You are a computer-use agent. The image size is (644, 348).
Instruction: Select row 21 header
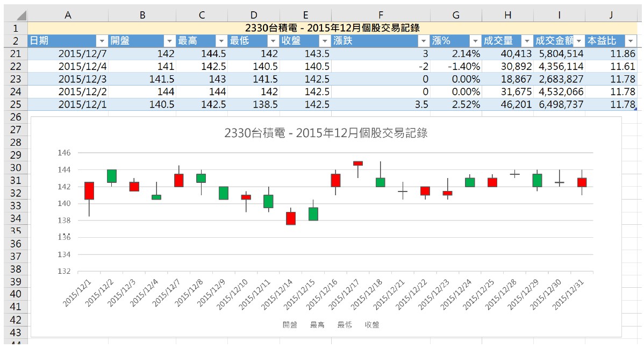click(x=16, y=54)
